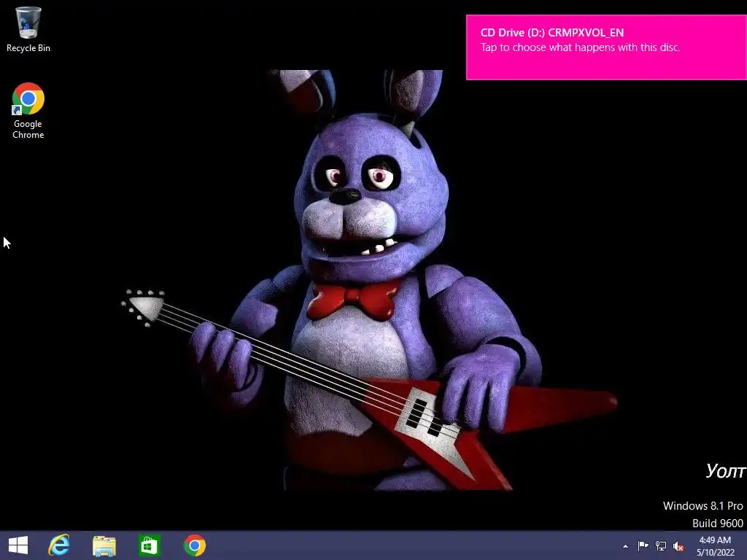This screenshot has width=747, height=560.
Task: Open the Windows Store taskbar icon
Action: (x=149, y=545)
